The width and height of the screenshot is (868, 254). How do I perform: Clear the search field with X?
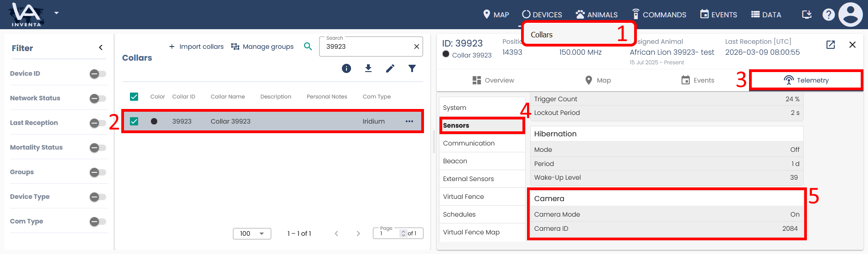tap(416, 47)
